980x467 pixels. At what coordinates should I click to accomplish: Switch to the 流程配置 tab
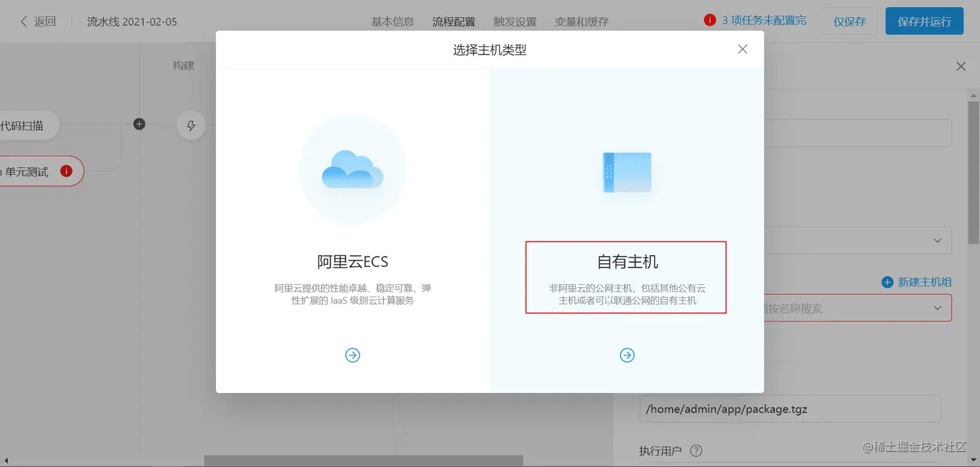click(x=454, y=21)
